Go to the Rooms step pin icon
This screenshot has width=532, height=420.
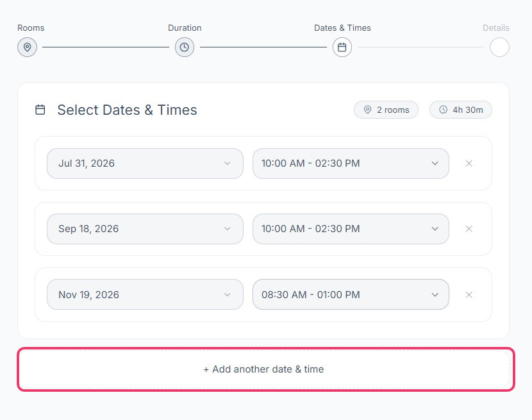click(27, 47)
